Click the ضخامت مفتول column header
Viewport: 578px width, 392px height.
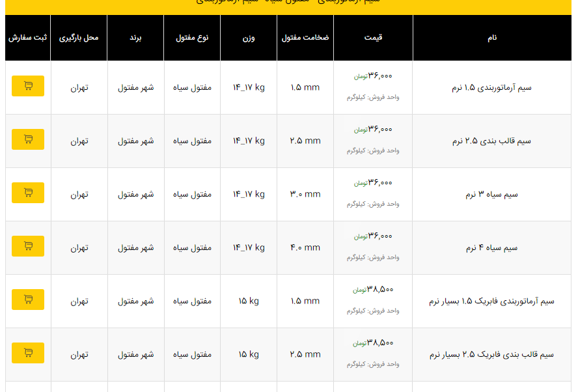[x=305, y=38]
